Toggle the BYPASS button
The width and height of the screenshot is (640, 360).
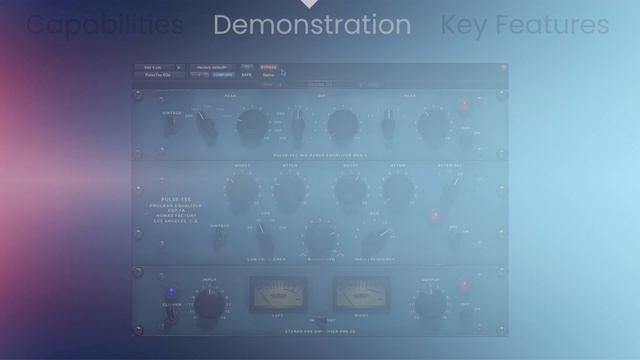[269, 67]
